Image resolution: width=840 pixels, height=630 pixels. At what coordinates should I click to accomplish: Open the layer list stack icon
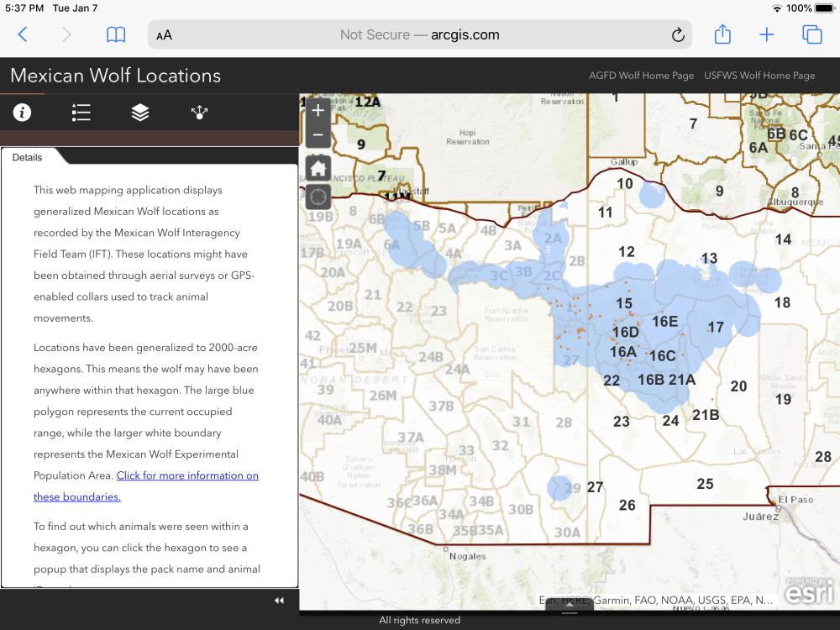point(140,113)
